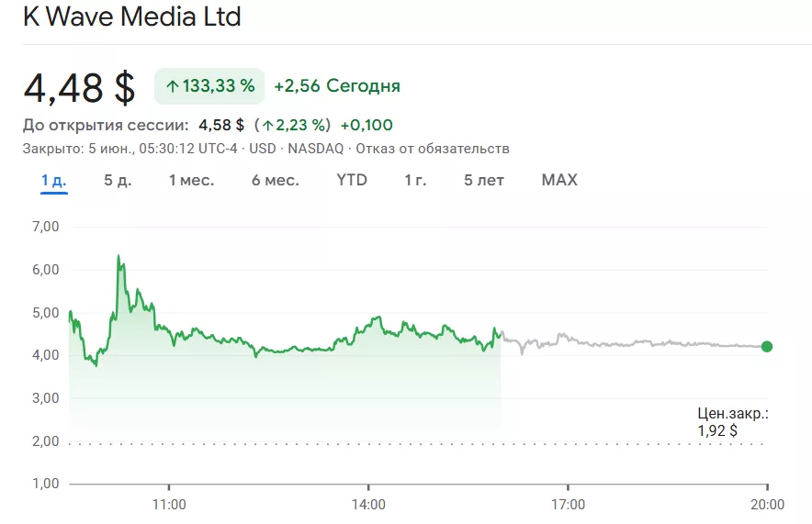
Task: Show the 6 мес. price history
Action: pyautogui.click(x=276, y=180)
